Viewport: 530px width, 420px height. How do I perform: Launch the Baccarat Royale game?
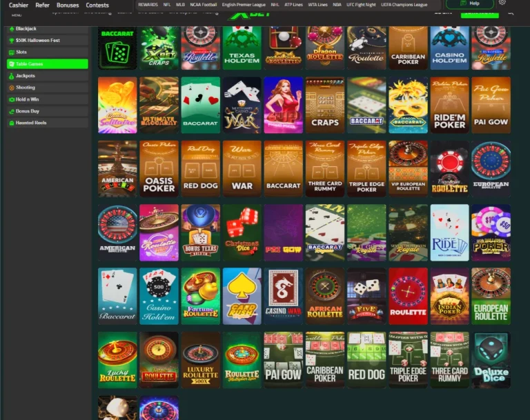(x=325, y=232)
